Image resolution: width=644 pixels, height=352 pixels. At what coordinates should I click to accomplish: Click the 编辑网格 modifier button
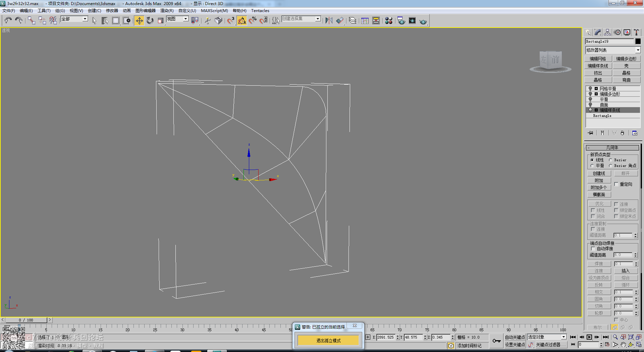(598, 59)
